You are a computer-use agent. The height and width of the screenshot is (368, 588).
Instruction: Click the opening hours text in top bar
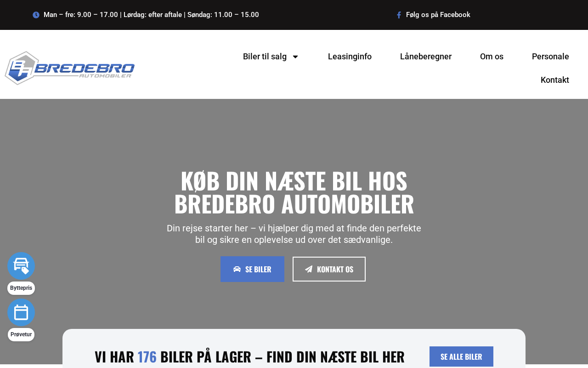tap(151, 15)
